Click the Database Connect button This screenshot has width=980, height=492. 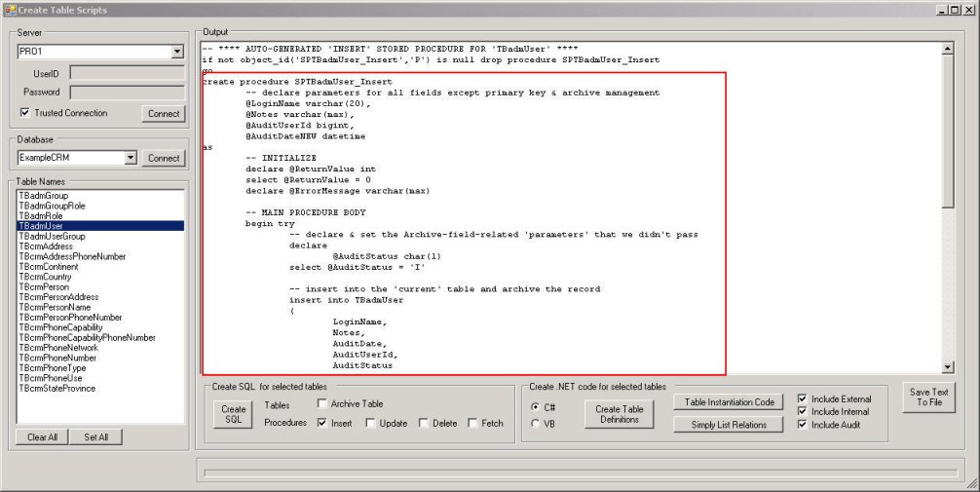point(164,158)
